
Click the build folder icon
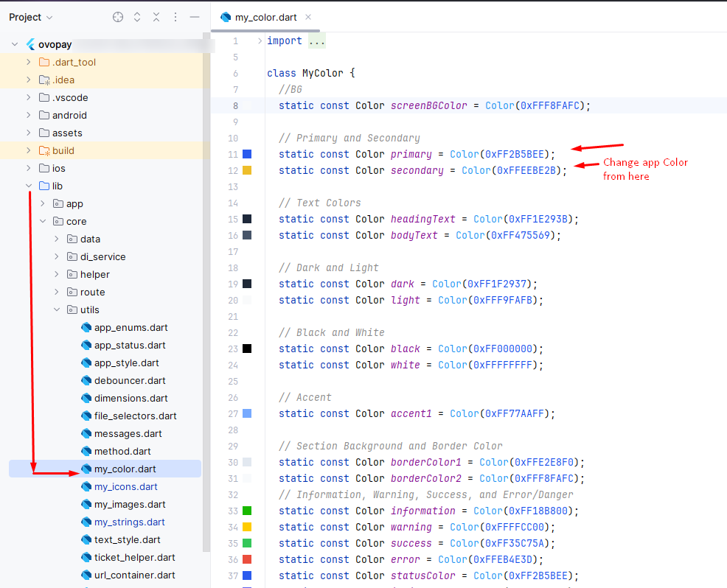[x=44, y=150]
